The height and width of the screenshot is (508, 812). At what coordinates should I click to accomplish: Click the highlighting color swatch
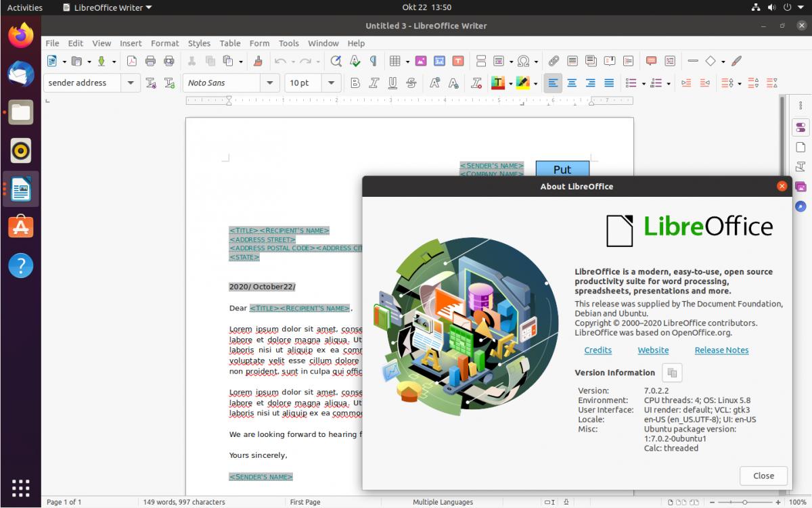[x=522, y=83]
